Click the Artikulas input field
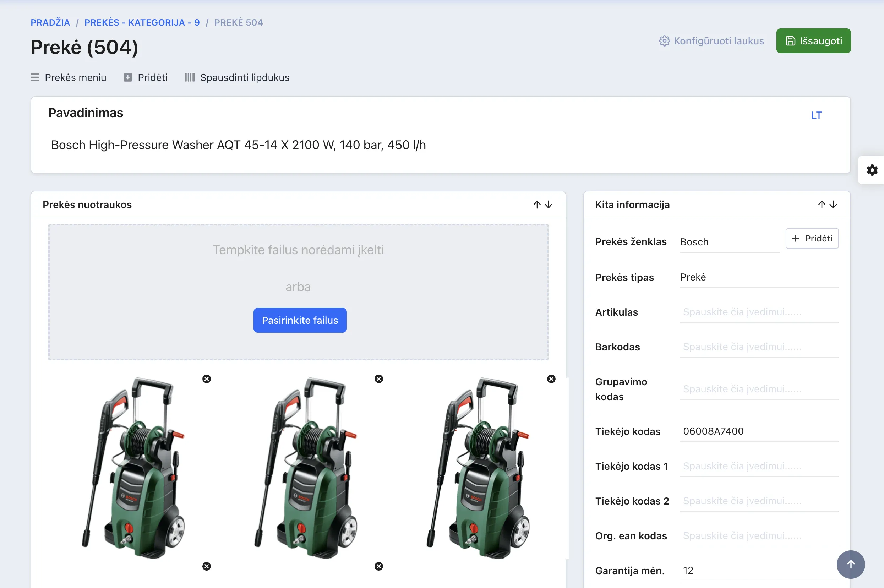884x588 pixels. point(759,312)
